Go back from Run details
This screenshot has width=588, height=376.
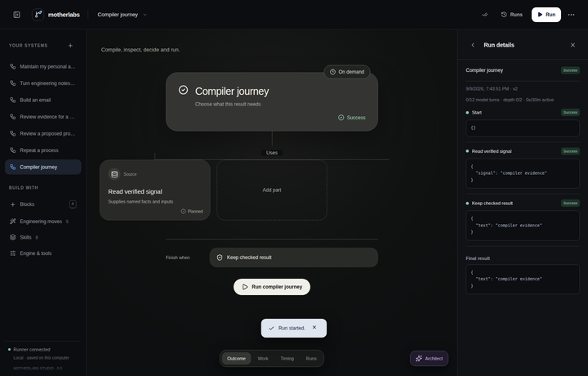(473, 45)
